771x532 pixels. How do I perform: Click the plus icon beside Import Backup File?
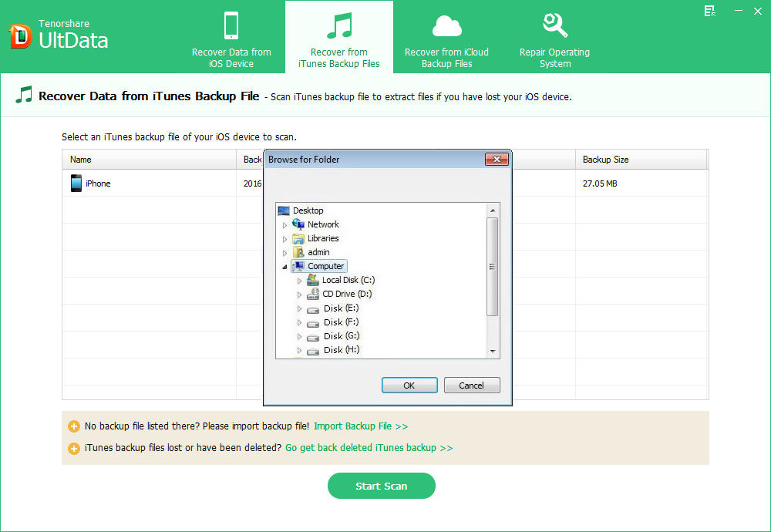click(74, 426)
